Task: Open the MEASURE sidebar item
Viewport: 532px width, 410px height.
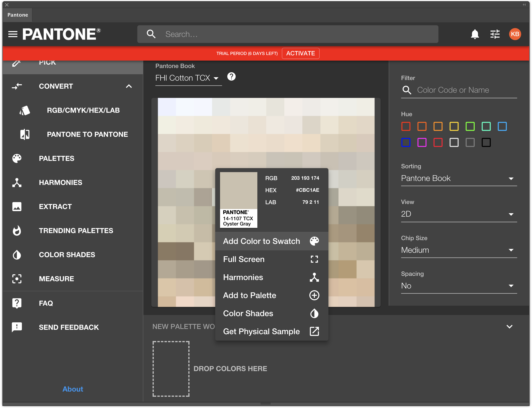Action: pos(73,279)
